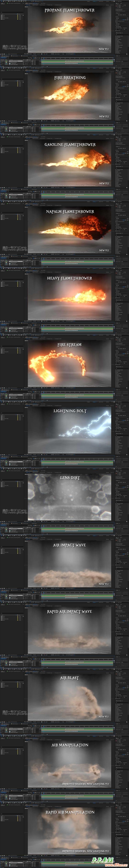The height and width of the screenshot is (868, 129).
Task: Hide first timeline layer under Propane Flamethrower
Action: 1,61
